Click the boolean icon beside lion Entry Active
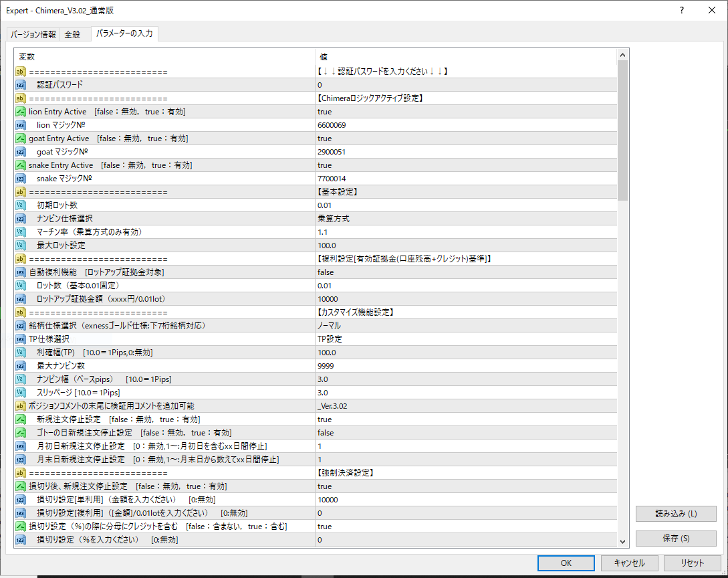Screen dimensions: 728x578 (20, 112)
